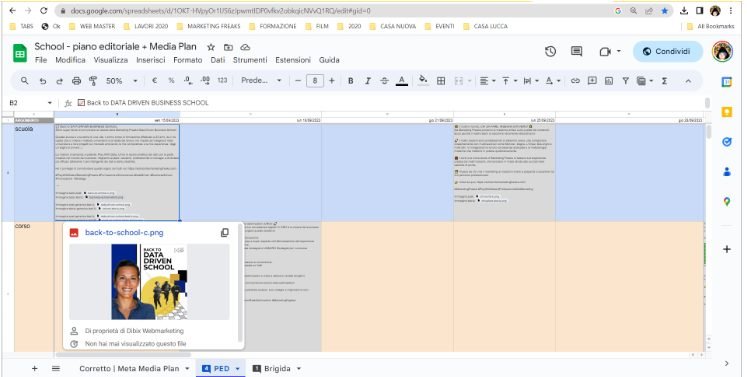Screen dimensions: 747x377
Task: Click the Data Driven School preview thumbnail
Action: (149, 282)
